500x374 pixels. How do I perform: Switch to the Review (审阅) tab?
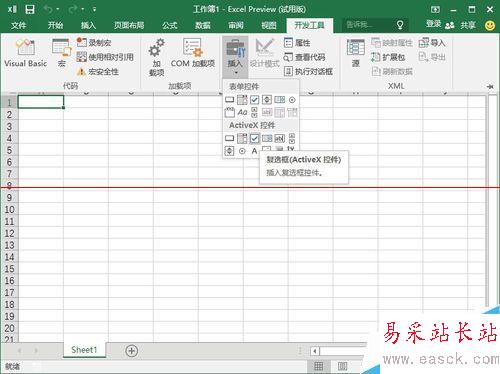click(236, 25)
